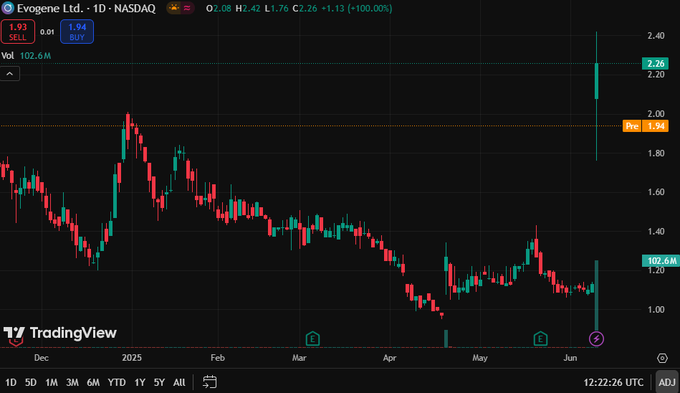Click the +1.13 (+100.00%) change value
This screenshot has height=393, width=680.
(x=356, y=8)
